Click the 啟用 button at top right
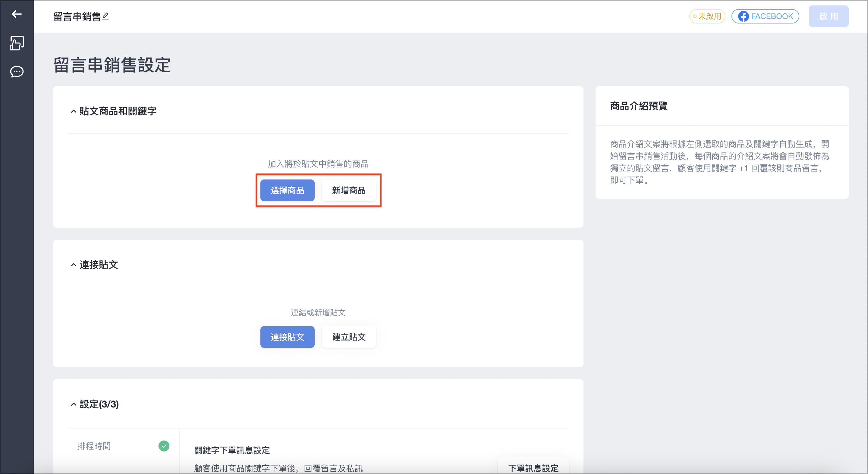Screen dimensions: 868x474 [828, 16]
